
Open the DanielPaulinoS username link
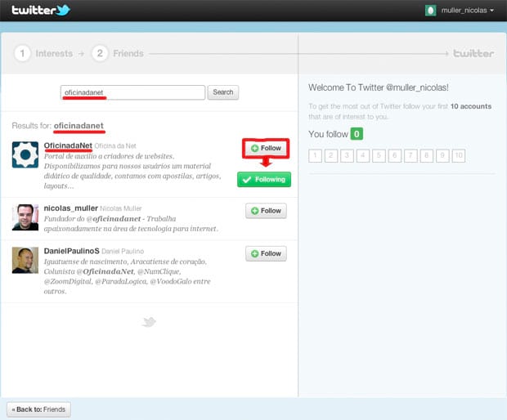[x=71, y=251]
